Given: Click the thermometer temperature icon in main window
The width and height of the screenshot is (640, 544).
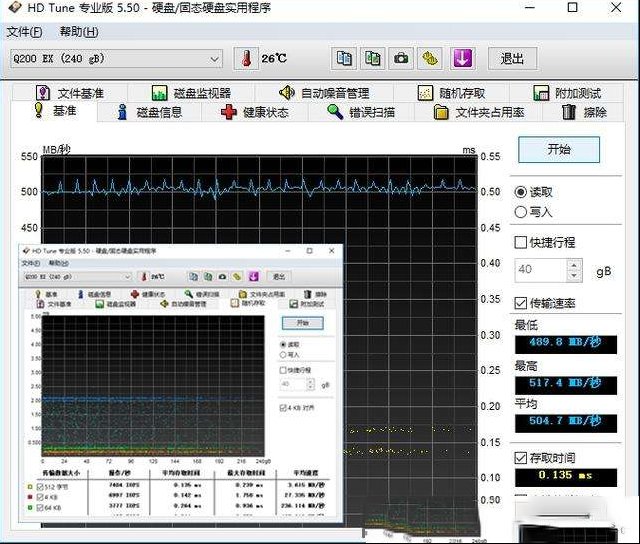Looking at the screenshot, I should click(246, 59).
